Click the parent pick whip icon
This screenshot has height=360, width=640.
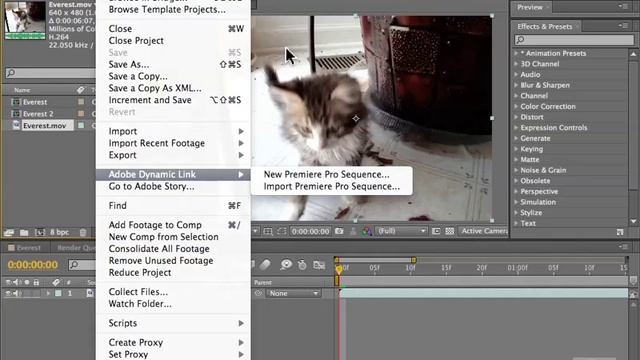[258, 293]
